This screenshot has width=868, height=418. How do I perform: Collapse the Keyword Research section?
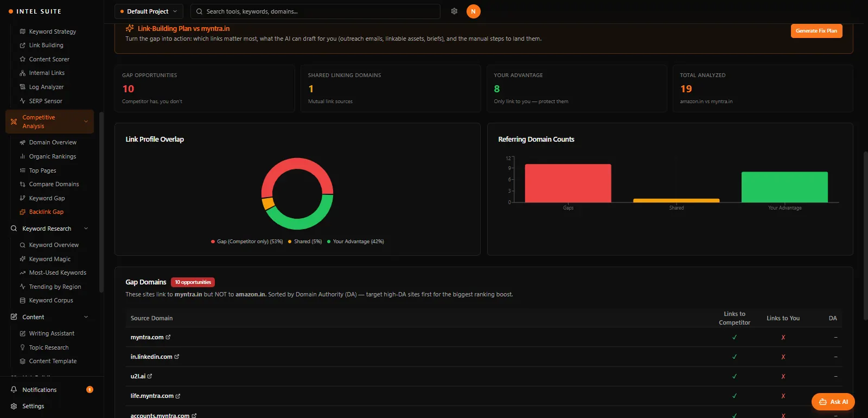[86, 229]
